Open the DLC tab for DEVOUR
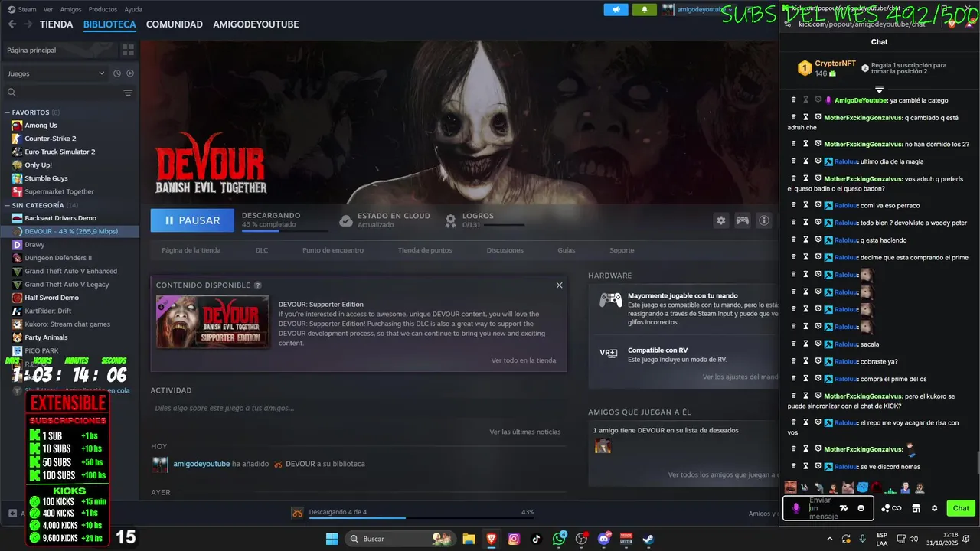Viewport: 980px width, 551px height. pyautogui.click(x=262, y=250)
